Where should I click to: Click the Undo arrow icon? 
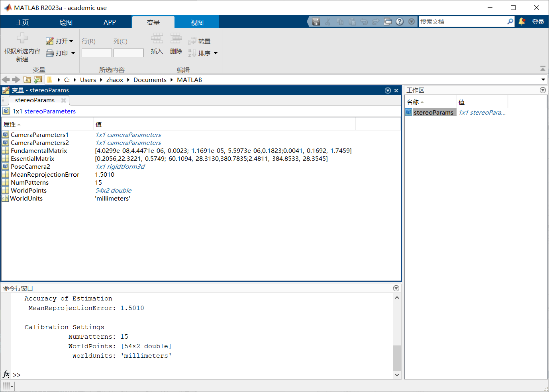[364, 21]
